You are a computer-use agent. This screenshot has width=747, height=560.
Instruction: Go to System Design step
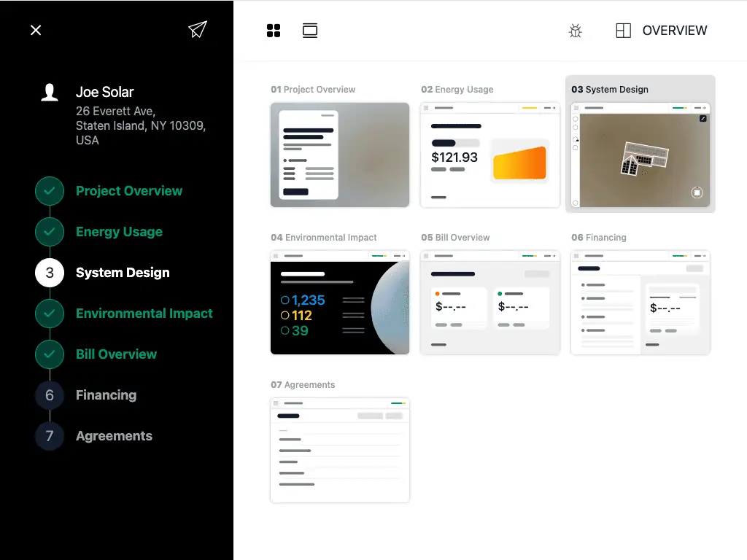(x=123, y=273)
